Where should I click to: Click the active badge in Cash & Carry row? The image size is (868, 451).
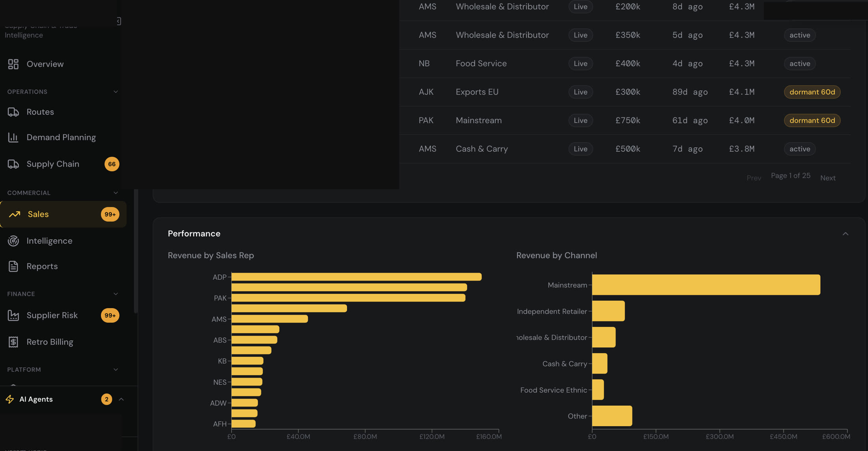pyautogui.click(x=800, y=149)
